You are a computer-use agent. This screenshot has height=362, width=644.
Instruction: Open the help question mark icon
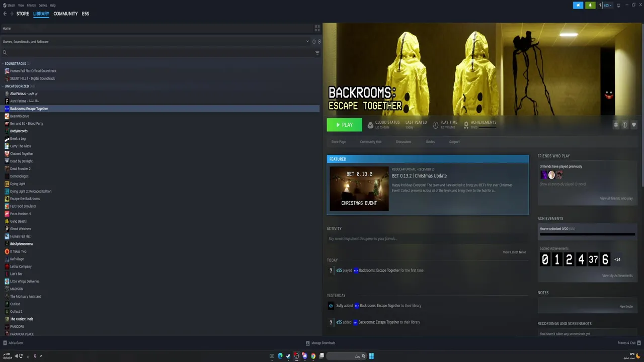pyautogui.click(x=600, y=6)
